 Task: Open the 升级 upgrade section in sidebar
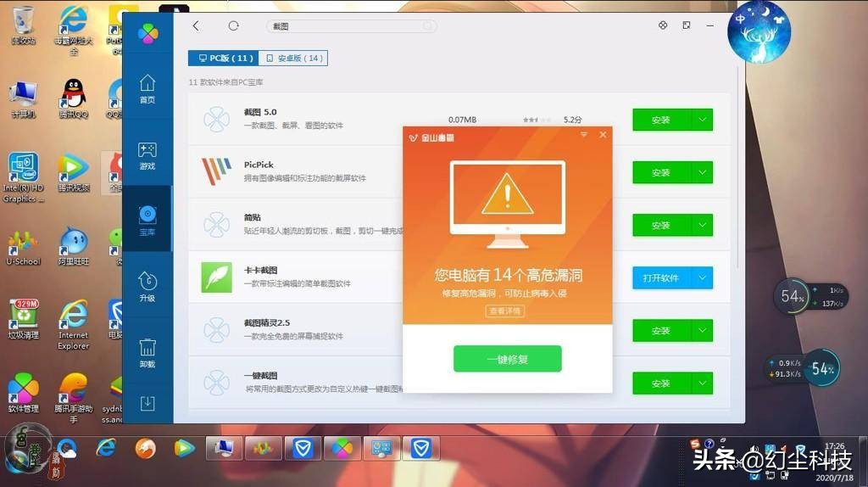[x=147, y=287]
